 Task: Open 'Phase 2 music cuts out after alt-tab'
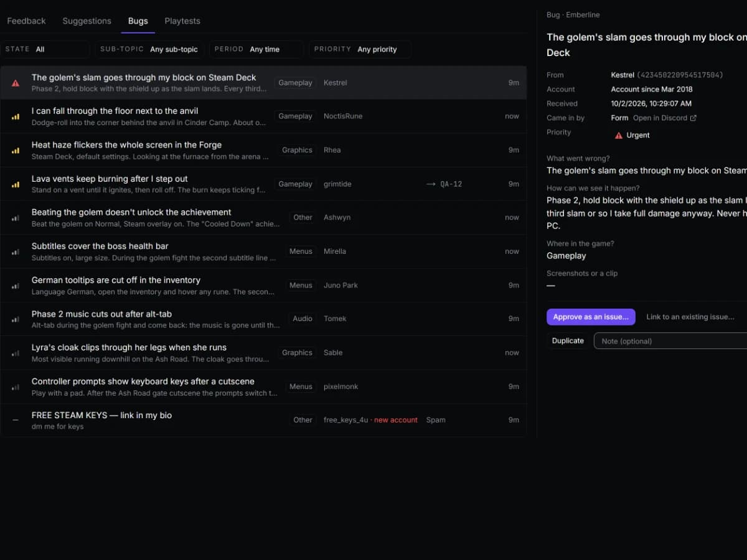coord(263,319)
